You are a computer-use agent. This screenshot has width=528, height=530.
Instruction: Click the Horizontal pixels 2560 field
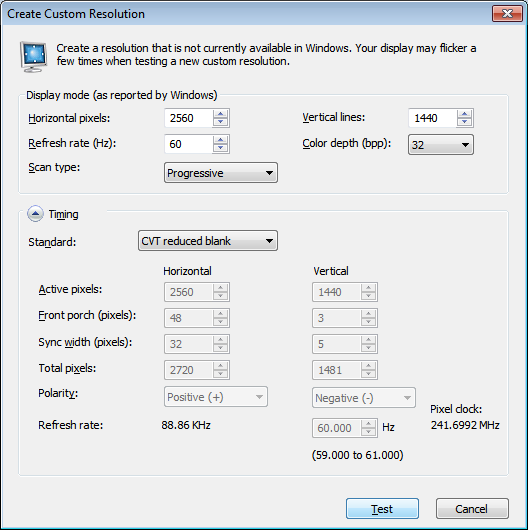189,118
